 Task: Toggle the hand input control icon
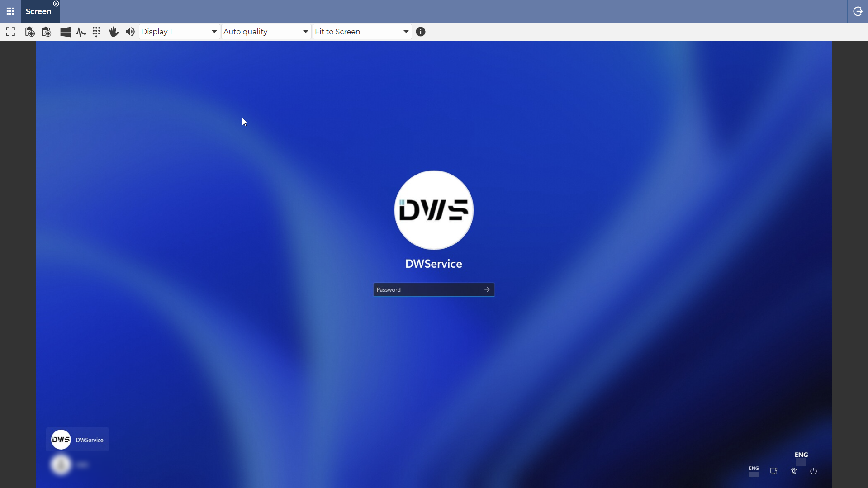[114, 32]
